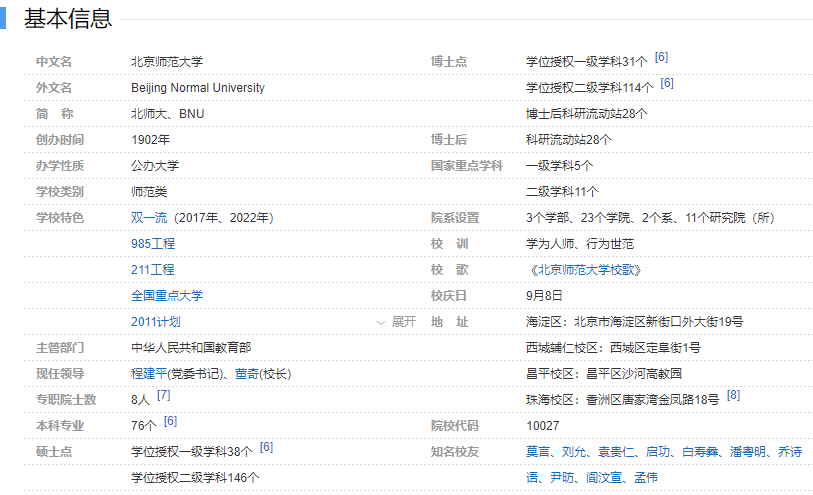The image size is (813, 495).
Task: Open the 2011计划 link
Action: click(156, 322)
